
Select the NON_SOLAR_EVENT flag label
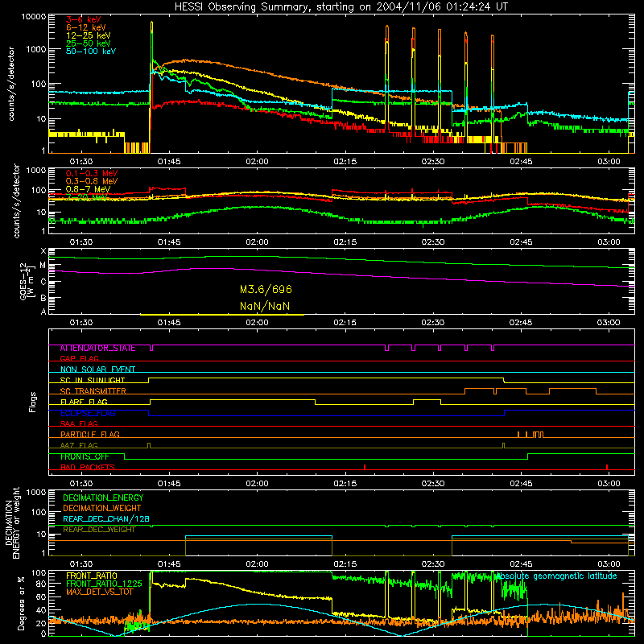tap(97, 369)
